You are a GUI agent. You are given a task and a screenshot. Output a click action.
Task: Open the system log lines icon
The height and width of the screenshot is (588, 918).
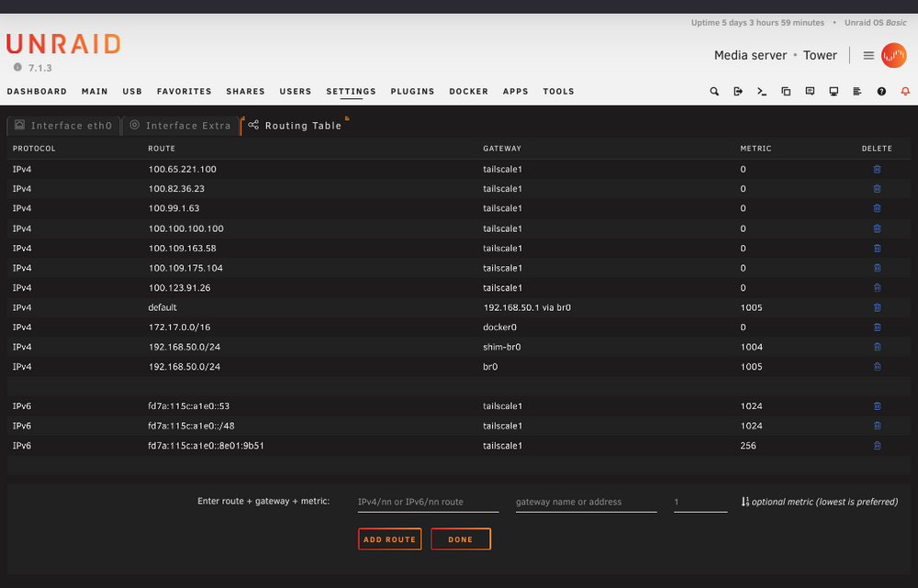[857, 91]
